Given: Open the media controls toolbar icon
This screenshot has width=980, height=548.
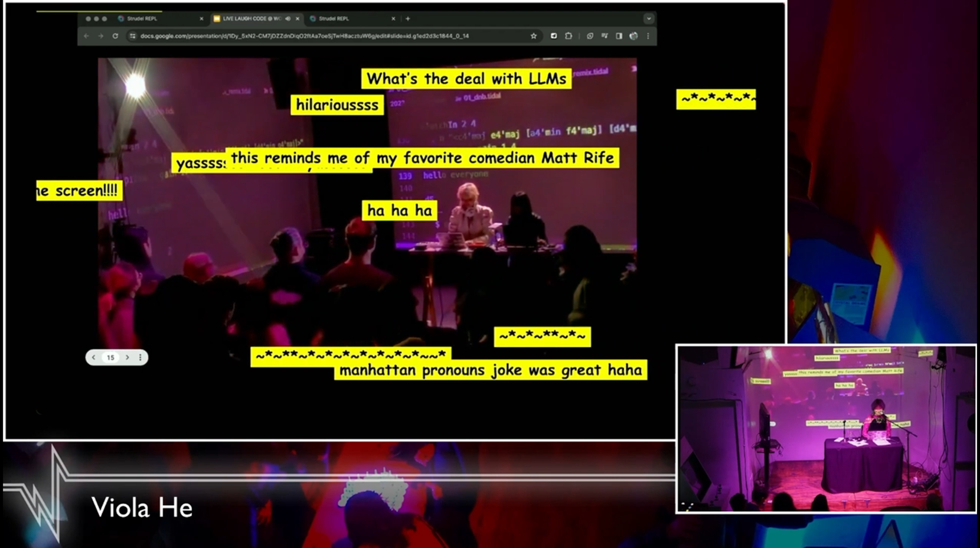Looking at the screenshot, I should click(605, 36).
